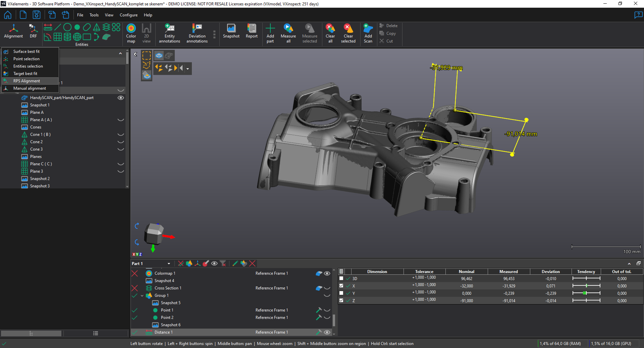Viewport: 644px width, 348px height.
Task: Toggle visibility of HandySCAN_part scan
Action: tap(120, 98)
